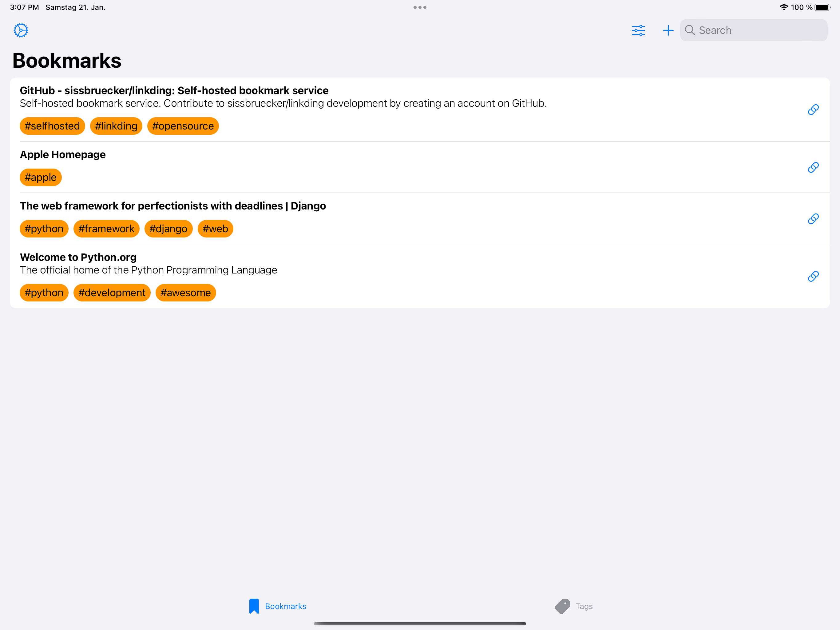Add a new bookmark with plus icon
The height and width of the screenshot is (630, 840).
[x=668, y=30]
